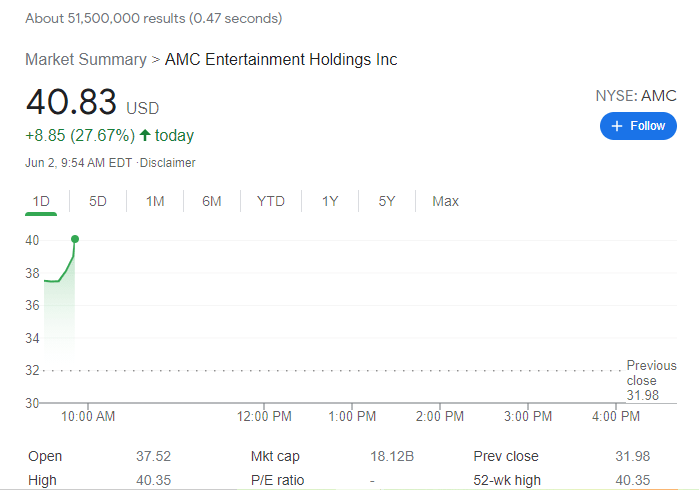Open the 6M chart view

coord(212,201)
